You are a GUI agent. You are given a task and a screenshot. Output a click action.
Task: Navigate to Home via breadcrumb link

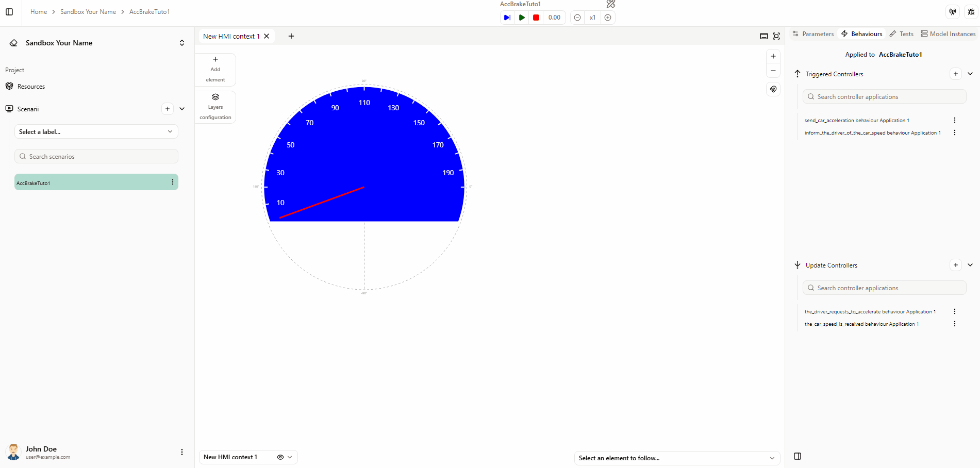tap(38, 11)
